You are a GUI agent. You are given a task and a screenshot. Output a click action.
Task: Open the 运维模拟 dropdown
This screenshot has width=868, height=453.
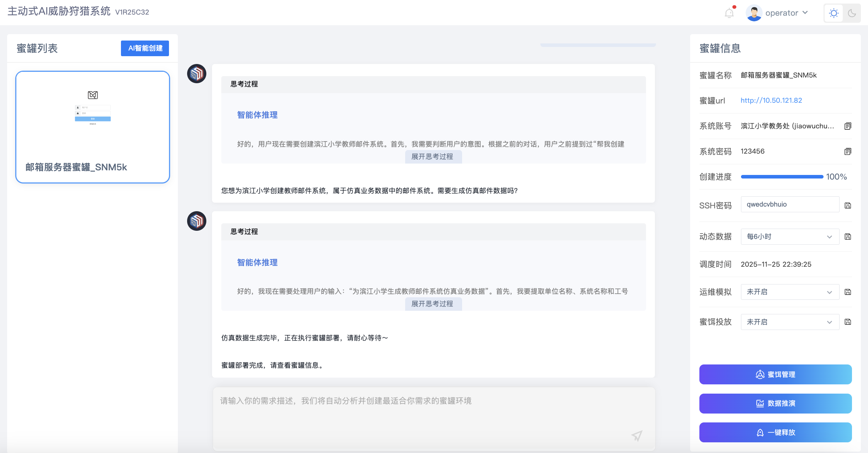[x=790, y=292]
